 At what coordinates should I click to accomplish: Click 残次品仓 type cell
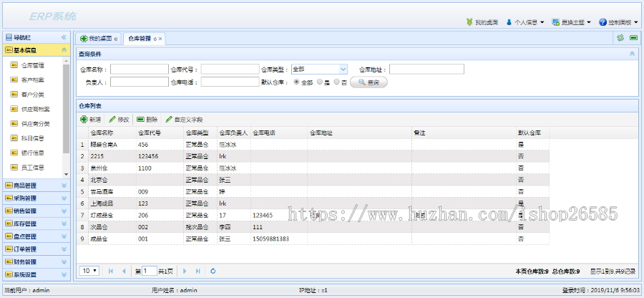(200, 227)
